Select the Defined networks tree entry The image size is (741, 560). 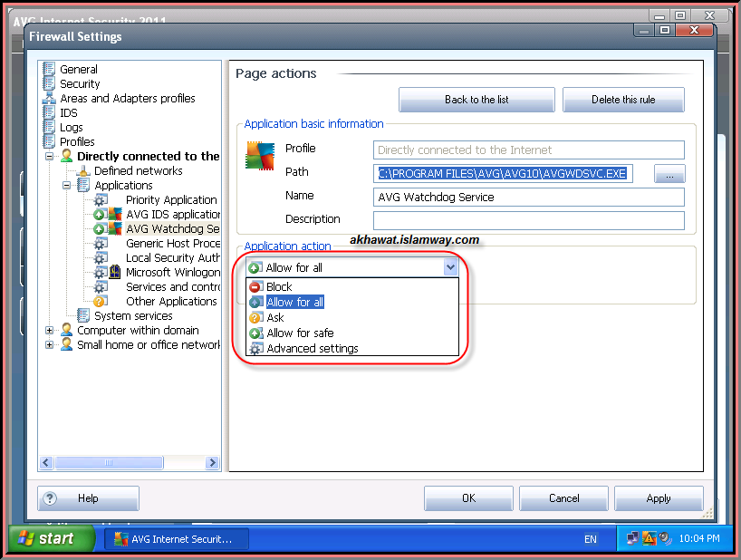click(139, 170)
